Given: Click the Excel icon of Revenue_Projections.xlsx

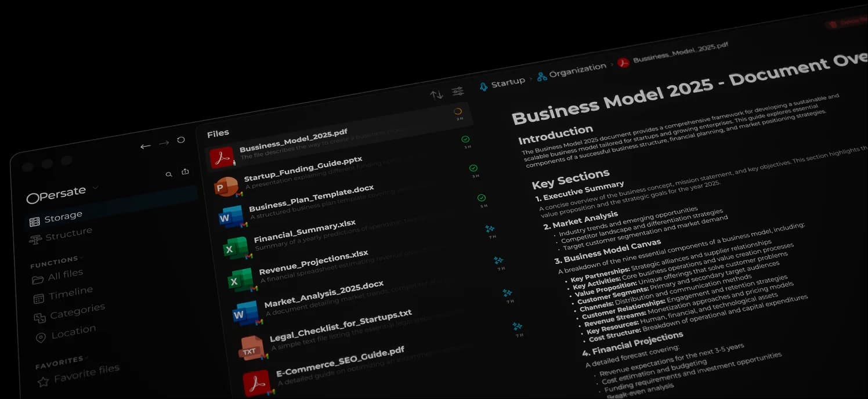Looking at the screenshot, I should pos(241,280).
